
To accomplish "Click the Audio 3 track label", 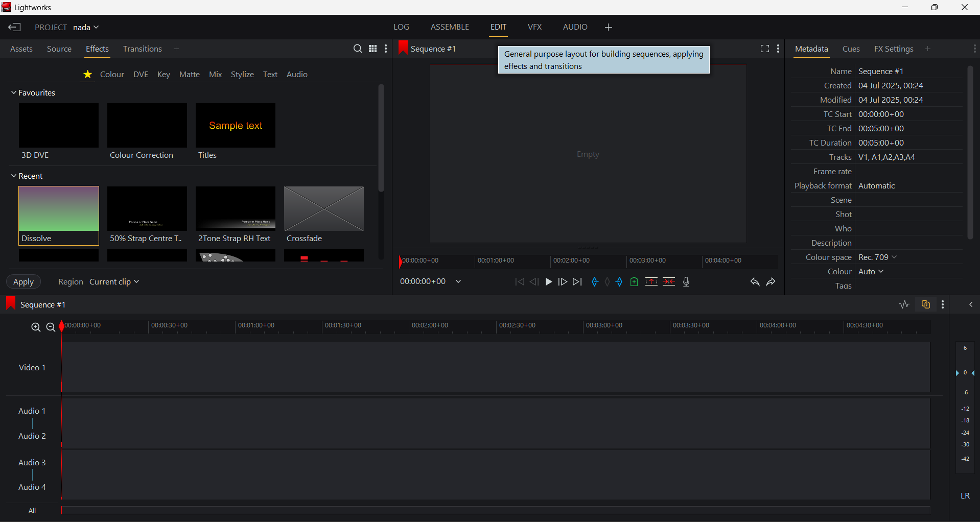I will point(32,463).
